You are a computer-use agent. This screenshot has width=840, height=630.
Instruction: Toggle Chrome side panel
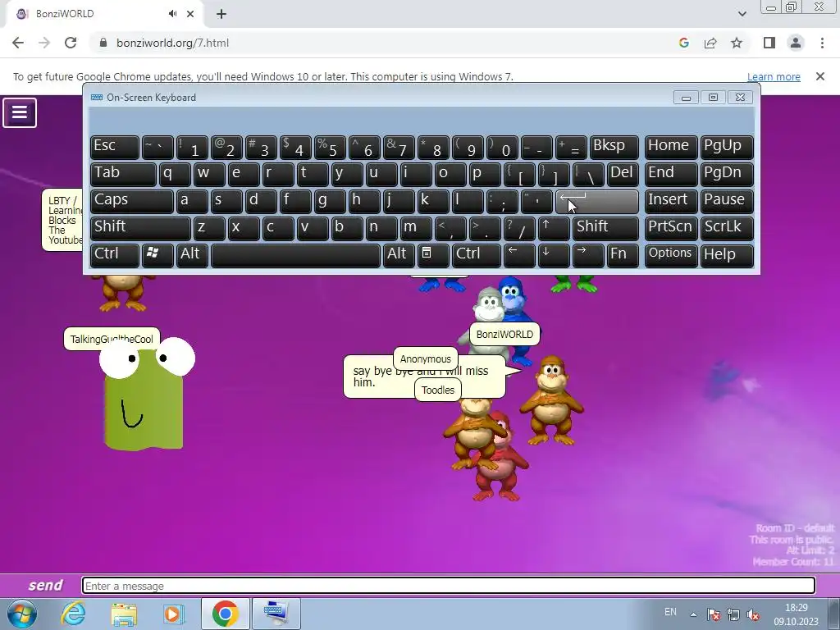click(769, 43)
